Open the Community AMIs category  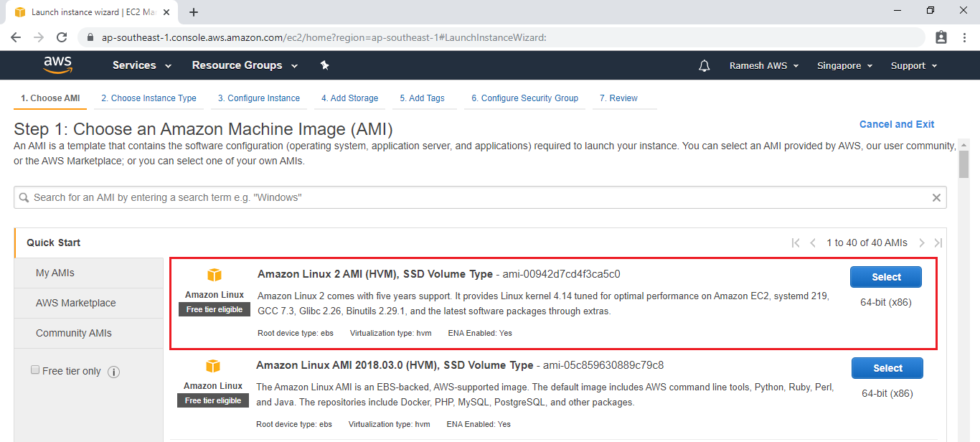click(89, 333)
